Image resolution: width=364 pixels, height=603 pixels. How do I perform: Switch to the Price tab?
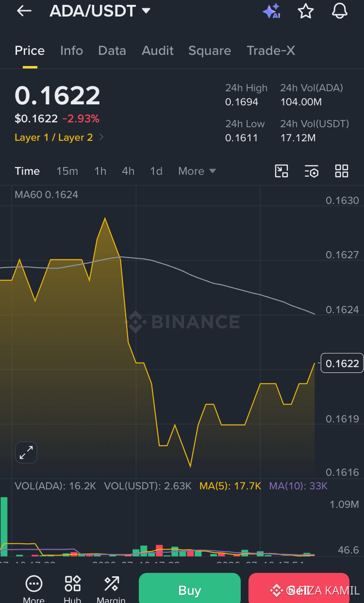[x=30, y=50]
